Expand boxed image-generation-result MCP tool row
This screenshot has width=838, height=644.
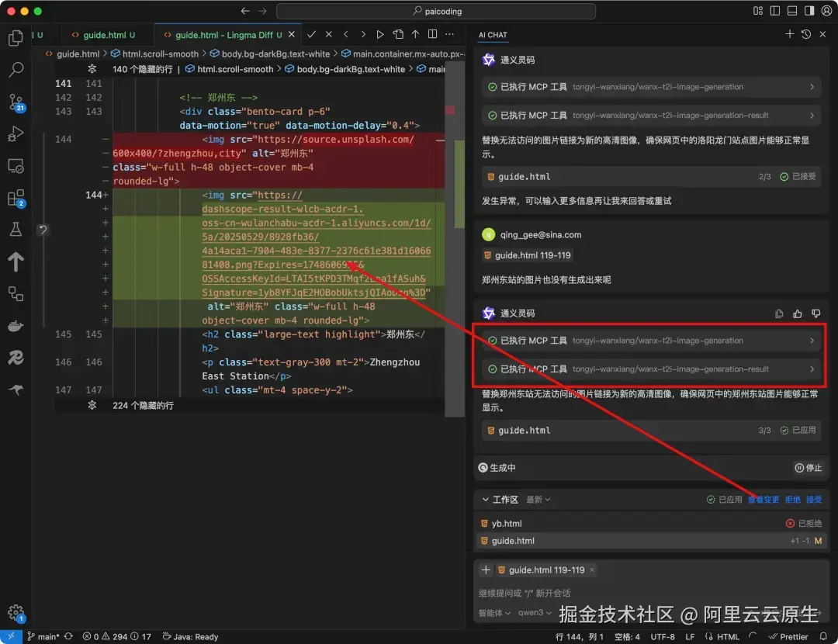(x=651, y=369)
